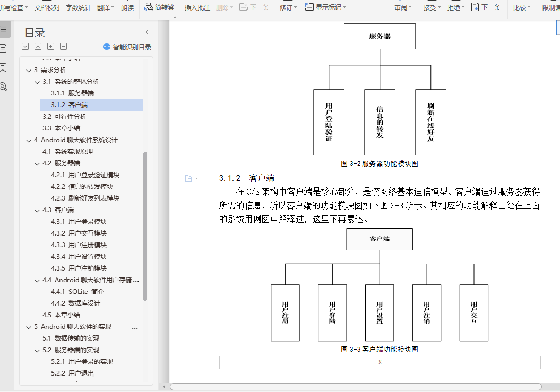
Task: Click the plus expand-all outline icon
Action: [51, 46]
